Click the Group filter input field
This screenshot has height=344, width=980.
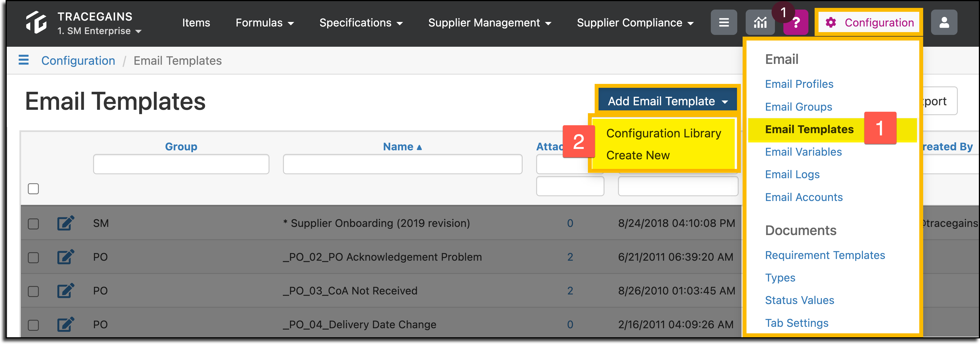click(x=181, y=164)
